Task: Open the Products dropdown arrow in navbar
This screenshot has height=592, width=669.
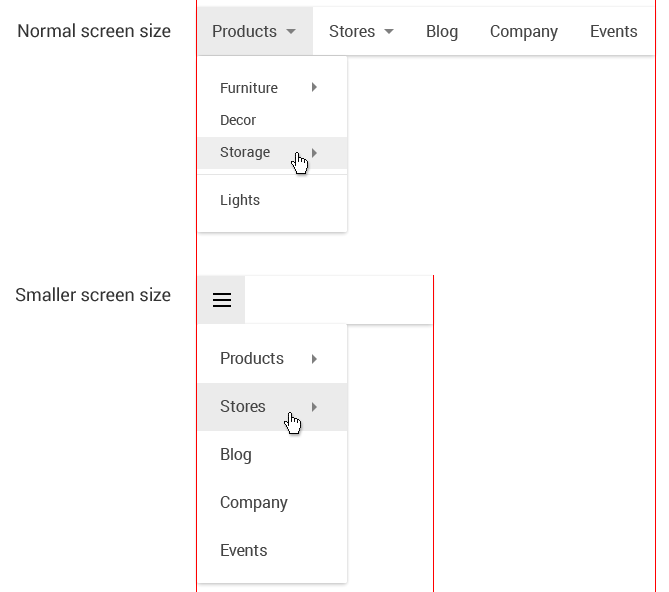Action: [x=291, y=32]
